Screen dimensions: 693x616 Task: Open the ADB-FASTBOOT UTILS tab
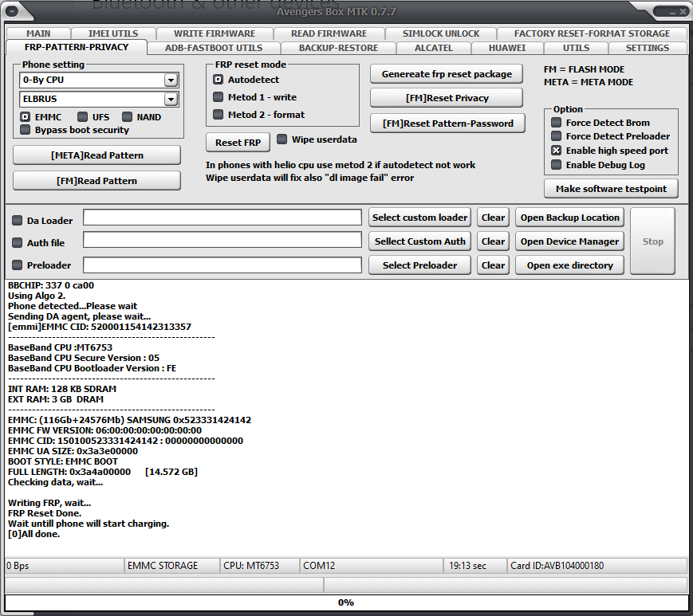(214, 48)
